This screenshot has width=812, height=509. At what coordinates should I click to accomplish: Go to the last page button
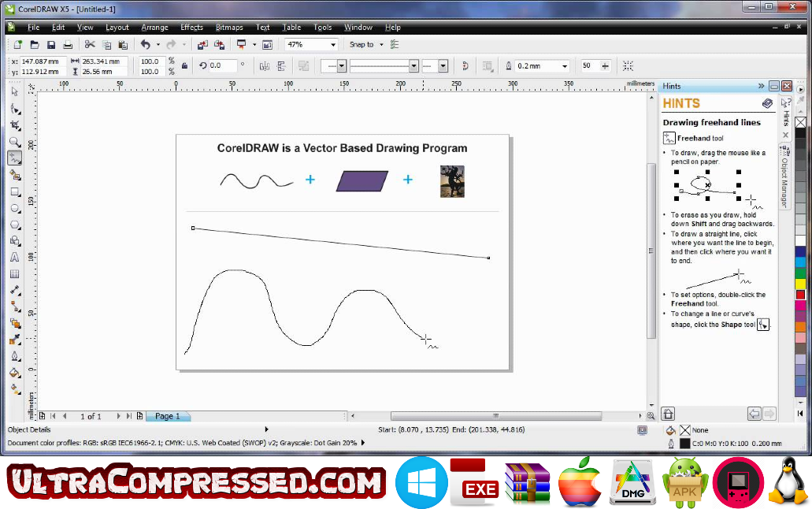click(129, 416)
